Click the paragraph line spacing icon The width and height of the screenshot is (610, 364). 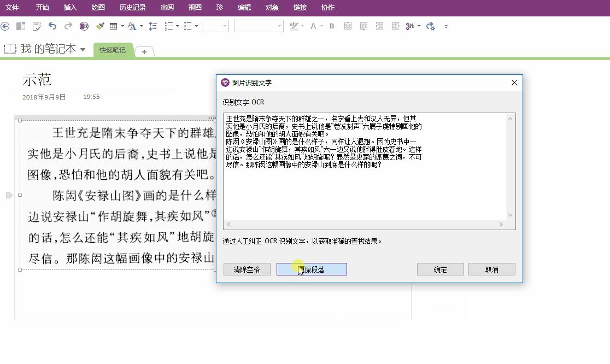(153, 26)
